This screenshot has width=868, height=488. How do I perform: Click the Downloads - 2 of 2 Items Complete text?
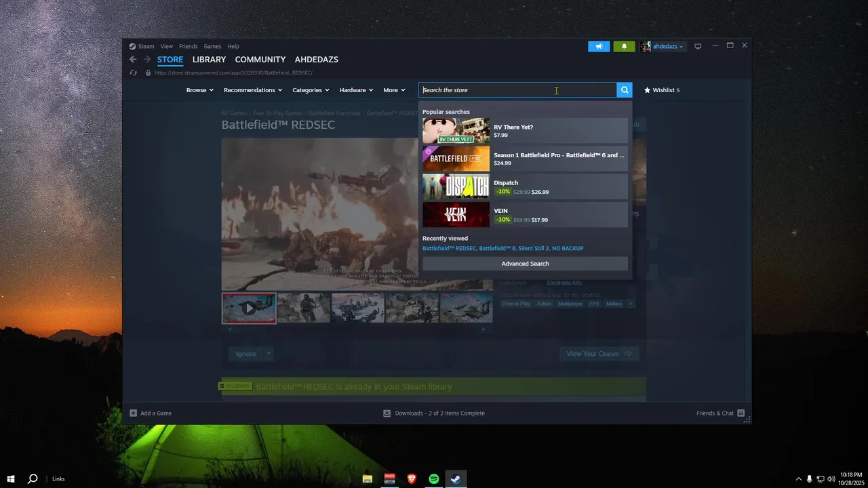click(x=440, y=413)
